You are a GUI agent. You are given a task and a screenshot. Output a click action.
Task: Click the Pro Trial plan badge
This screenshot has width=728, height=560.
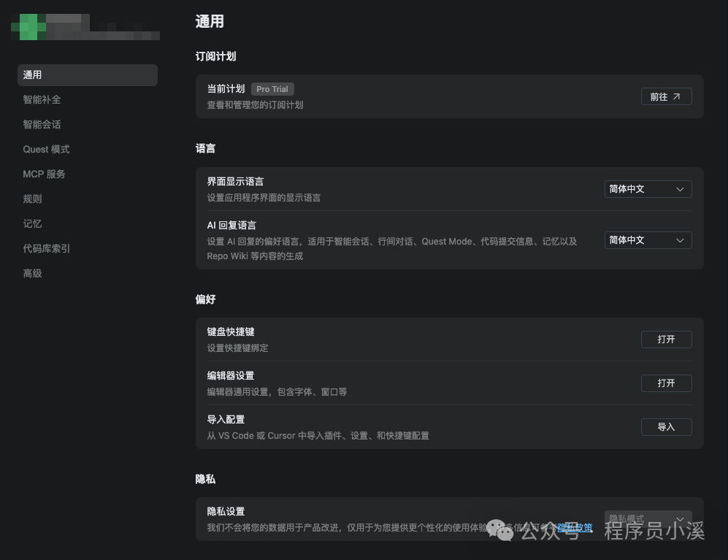tap(272, 89)
